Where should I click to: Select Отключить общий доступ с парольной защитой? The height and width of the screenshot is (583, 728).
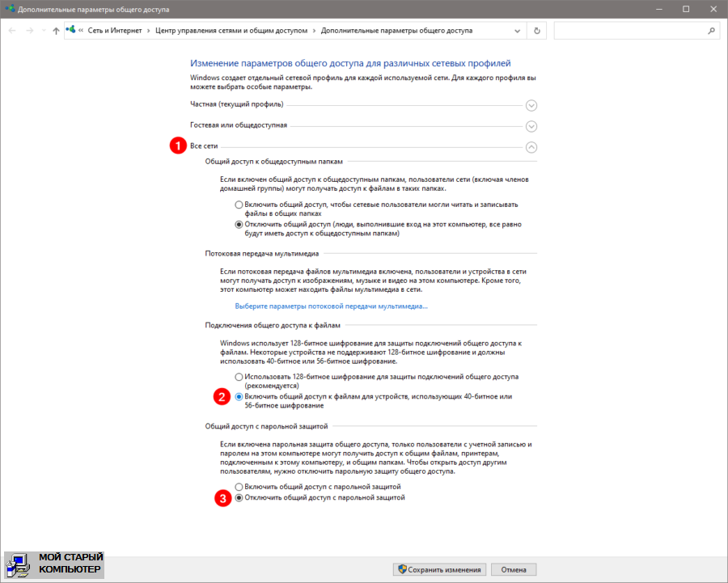[x=239, y=498]
